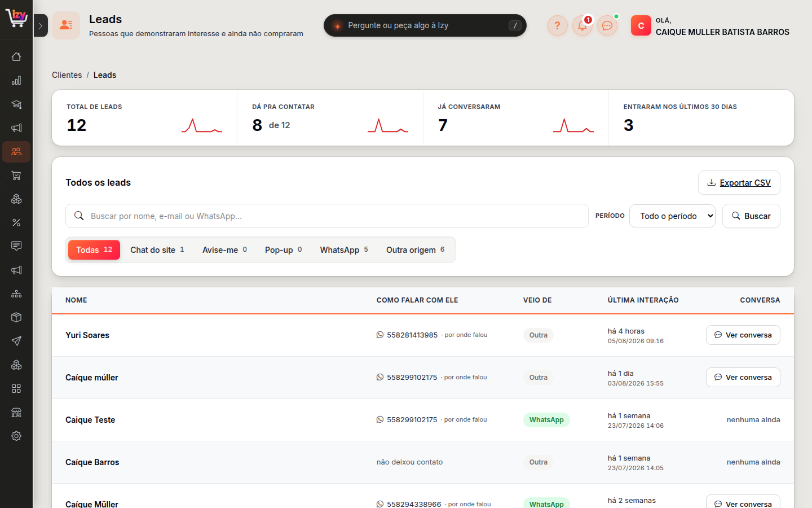
Task: Click the lead name Yuri Soares
Action: point(87,335)
